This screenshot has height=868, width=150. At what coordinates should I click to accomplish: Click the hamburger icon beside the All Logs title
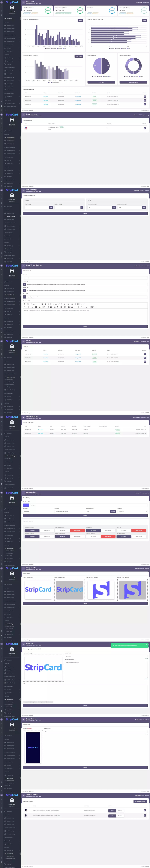point(24,341)
